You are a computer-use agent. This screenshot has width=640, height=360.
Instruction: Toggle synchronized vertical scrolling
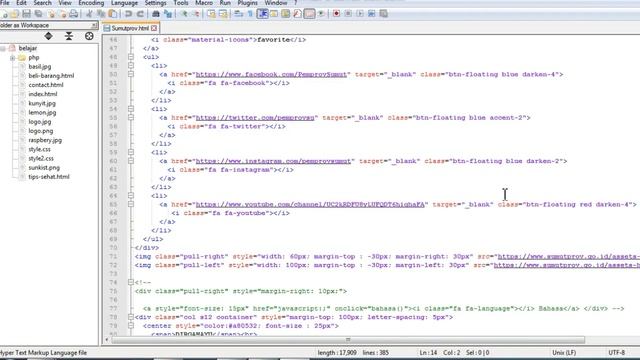click(x=211, y=14)
